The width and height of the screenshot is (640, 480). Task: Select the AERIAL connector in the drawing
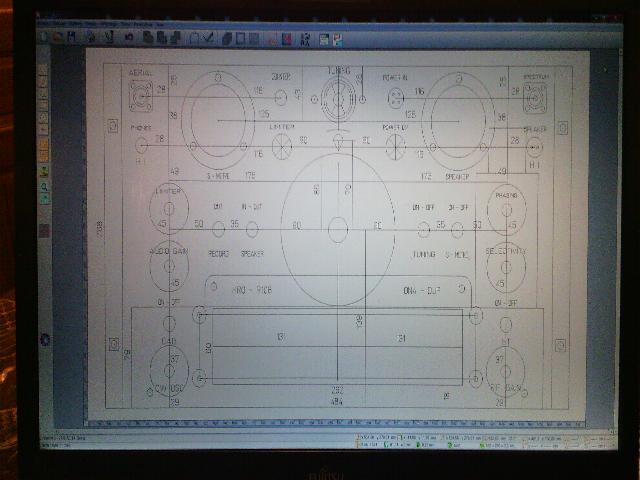141,96
